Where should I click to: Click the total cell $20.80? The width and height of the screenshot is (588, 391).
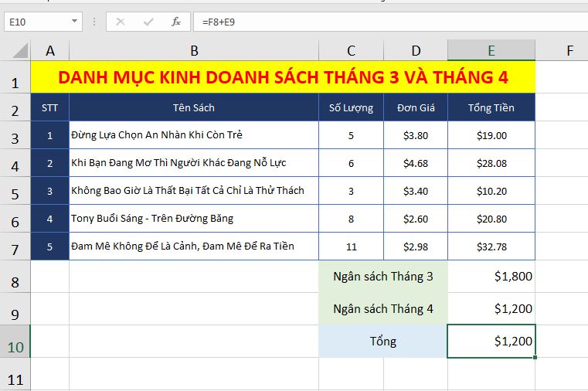pyautogui.click(x=491, y=218)
